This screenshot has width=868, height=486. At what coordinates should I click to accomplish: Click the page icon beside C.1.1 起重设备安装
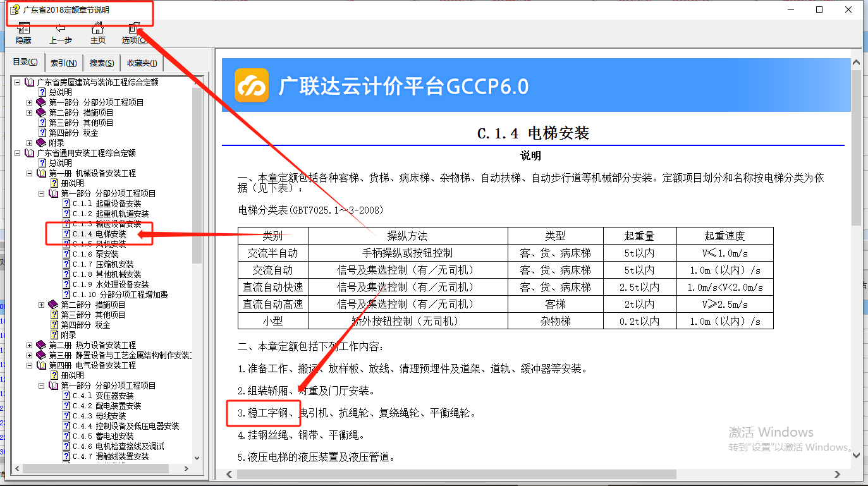66,204
